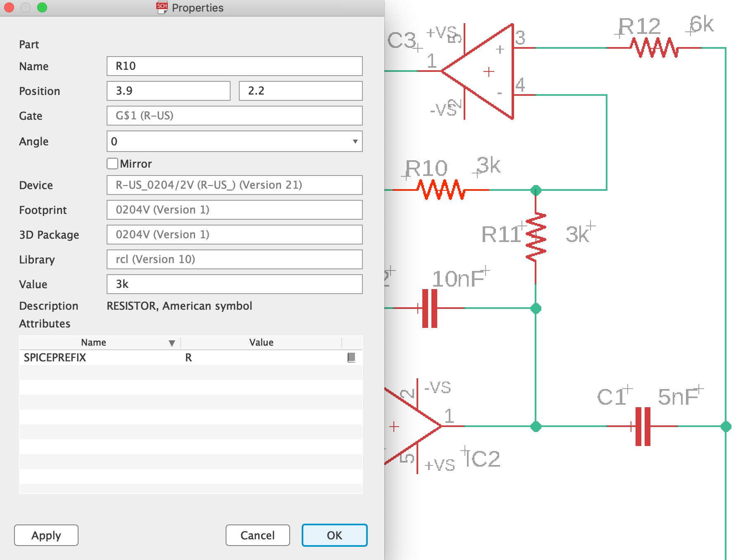Image resolution: width=743 pixels, height=560 pixels.
Task: Confirm changes with the OK button
Action: click(334, 535)
